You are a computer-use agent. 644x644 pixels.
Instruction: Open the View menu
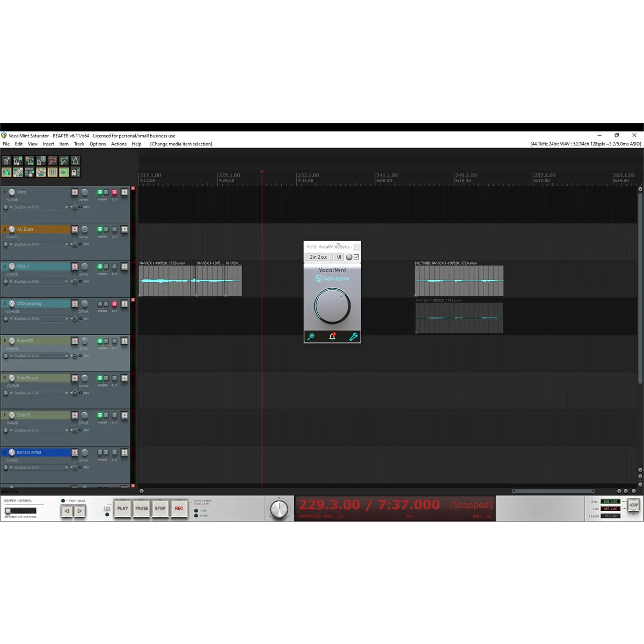pyautogui.click(x=33, y=144)
